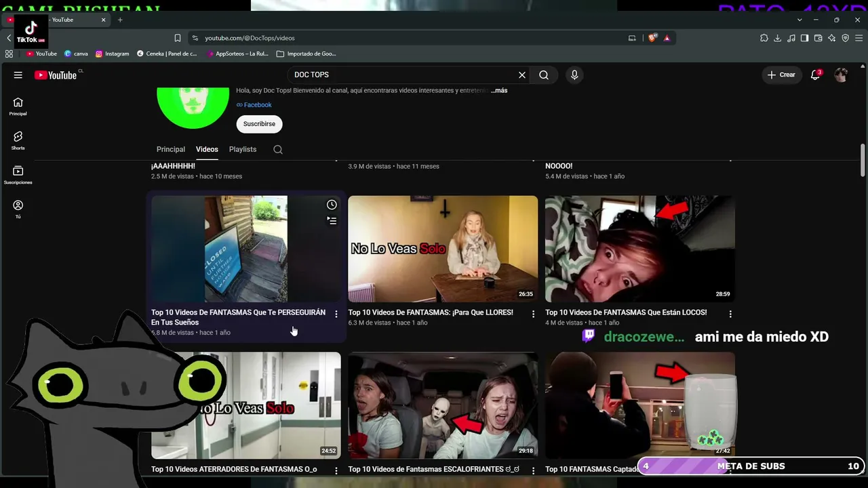Open "FANTASMAS Que Te PERSEGUIRÁN" video title
The image size is (868, 488).
point(238,317)
